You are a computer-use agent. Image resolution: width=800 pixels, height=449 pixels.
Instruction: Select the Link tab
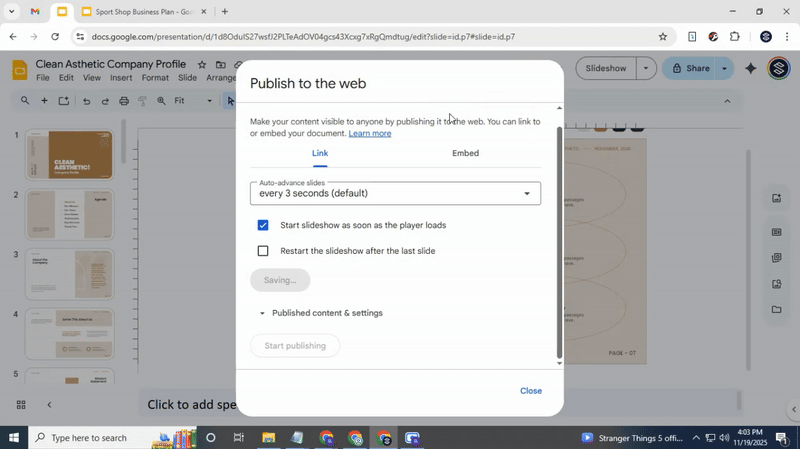[x=320, y=154]
